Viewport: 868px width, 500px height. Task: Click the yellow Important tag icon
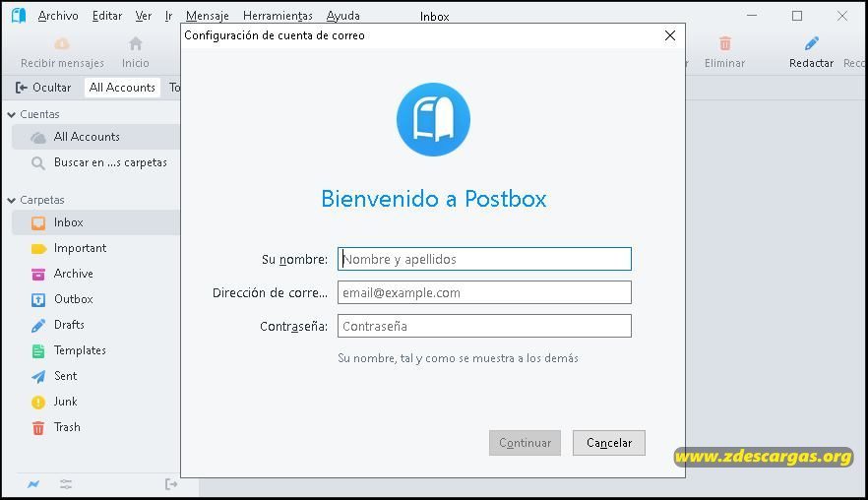pos(38,249)
